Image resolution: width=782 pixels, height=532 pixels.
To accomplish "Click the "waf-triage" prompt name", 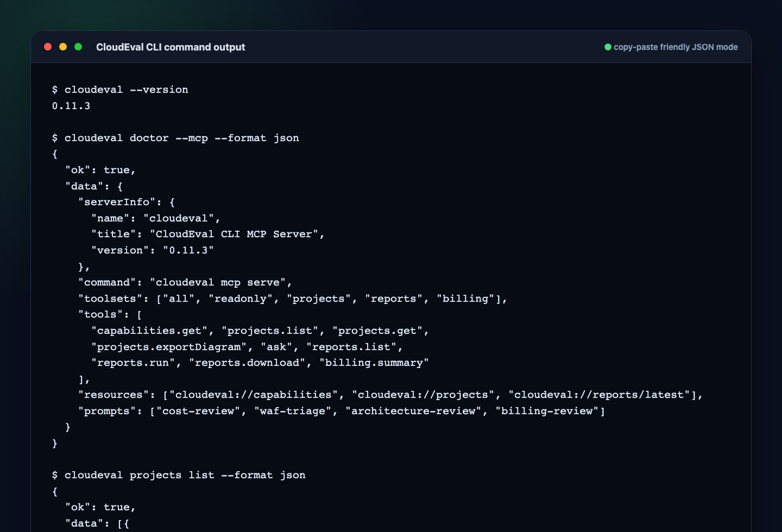I will coord(293,411).
